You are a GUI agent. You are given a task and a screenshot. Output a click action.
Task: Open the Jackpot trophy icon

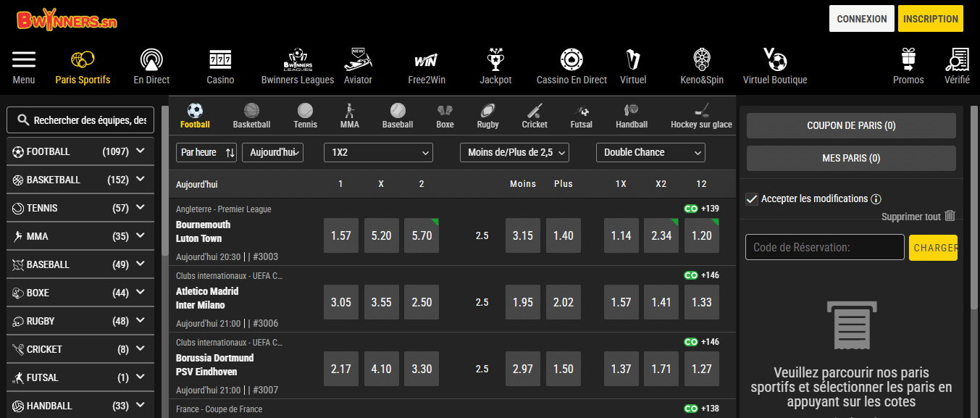(x=495, y=59)
